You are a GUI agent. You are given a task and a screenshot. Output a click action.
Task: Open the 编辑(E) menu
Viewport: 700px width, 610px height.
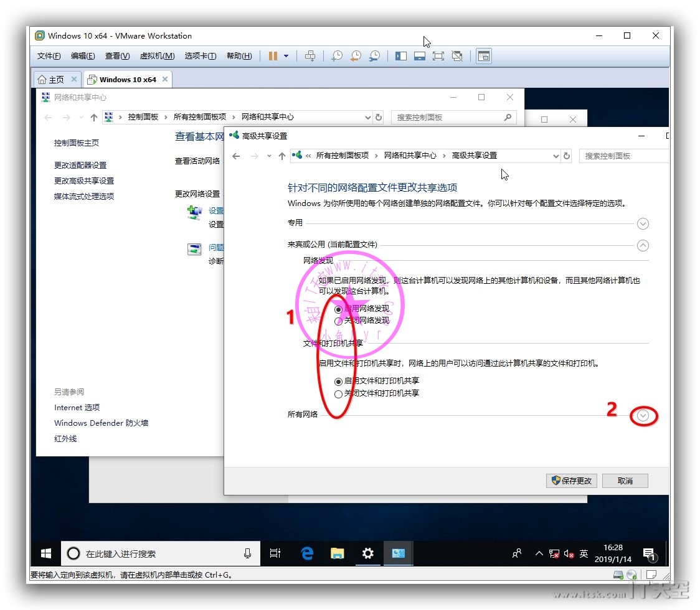click(x=83, y=56)
